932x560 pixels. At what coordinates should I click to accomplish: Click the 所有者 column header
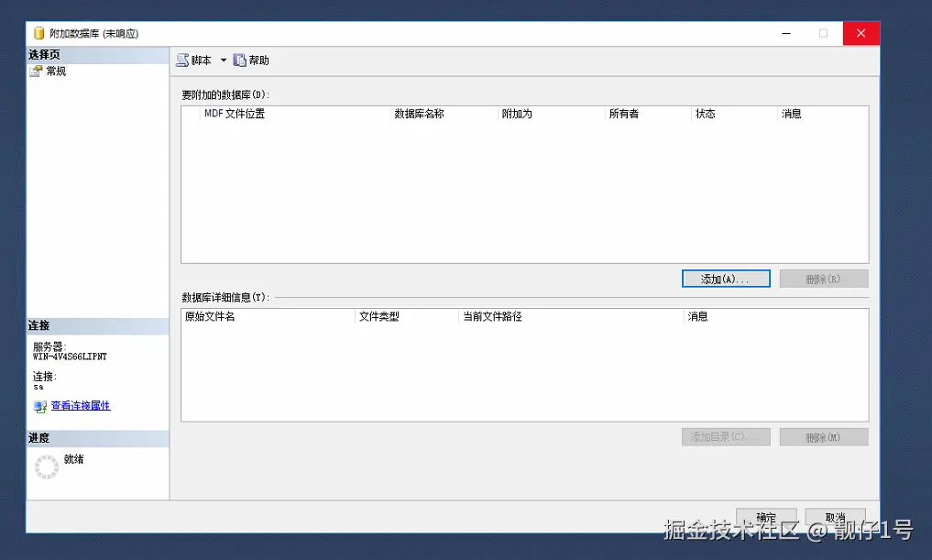(x=647, y=114)
